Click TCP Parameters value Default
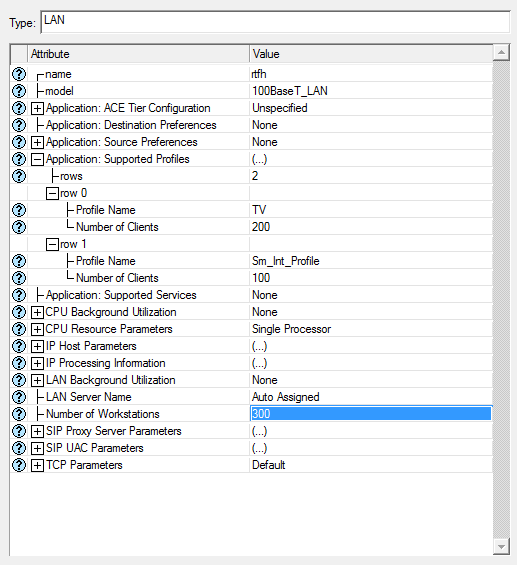 click(371, 465)
